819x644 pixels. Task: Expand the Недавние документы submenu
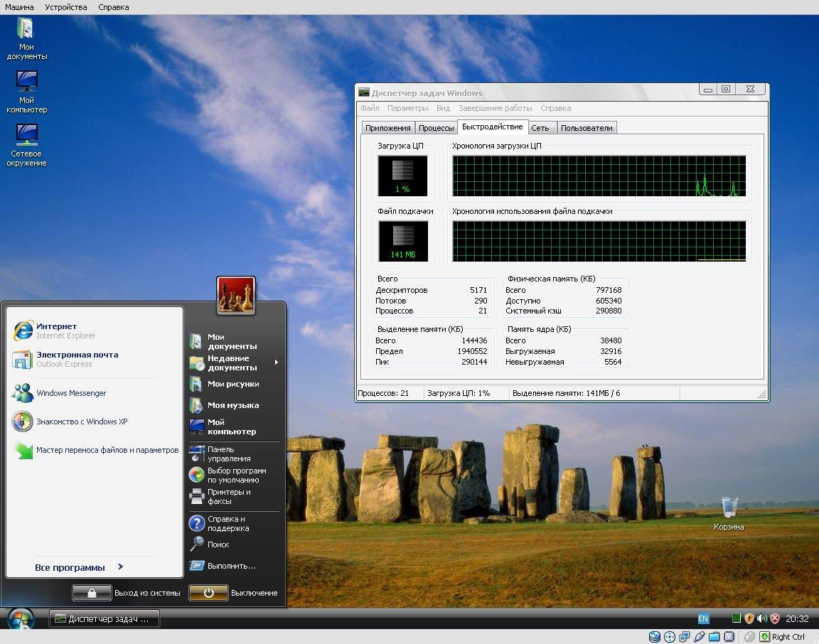pyautogui.click(x=233, y=363)
